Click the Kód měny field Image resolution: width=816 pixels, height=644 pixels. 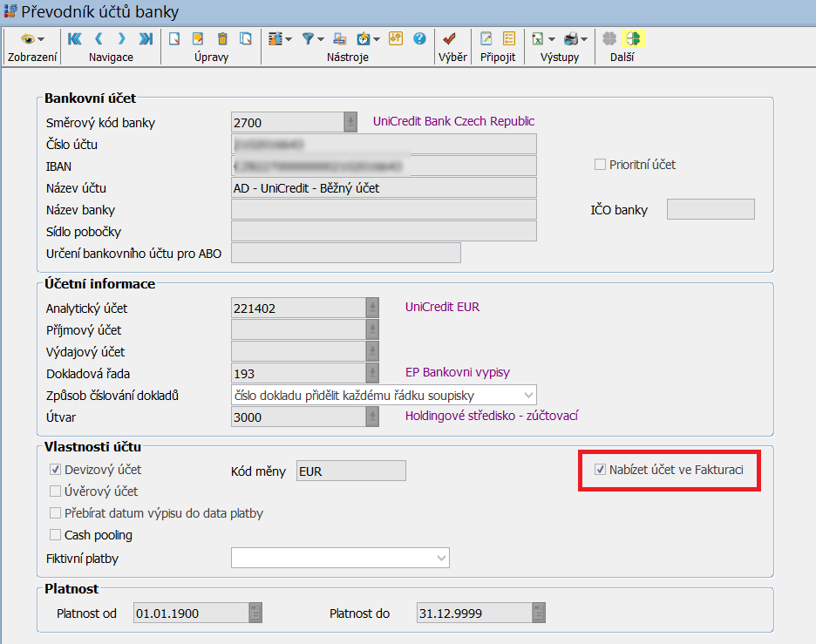pos(350,471)
